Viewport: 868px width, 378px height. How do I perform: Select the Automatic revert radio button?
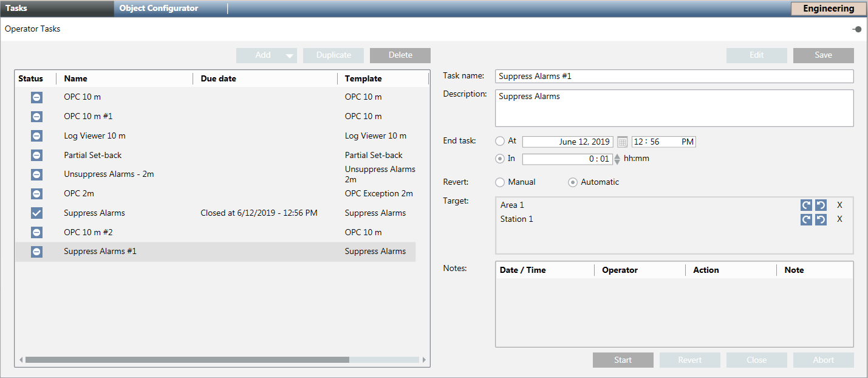click(x=572, y=182)
